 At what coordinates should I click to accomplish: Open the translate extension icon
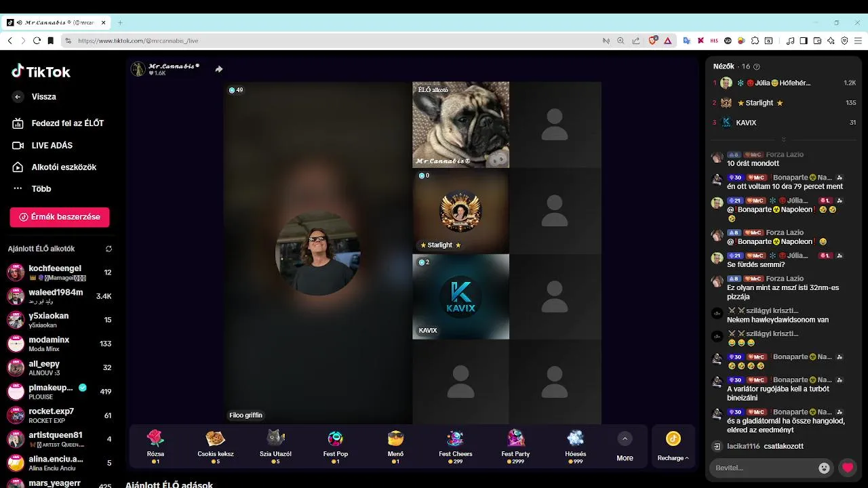tap(686, 41)
